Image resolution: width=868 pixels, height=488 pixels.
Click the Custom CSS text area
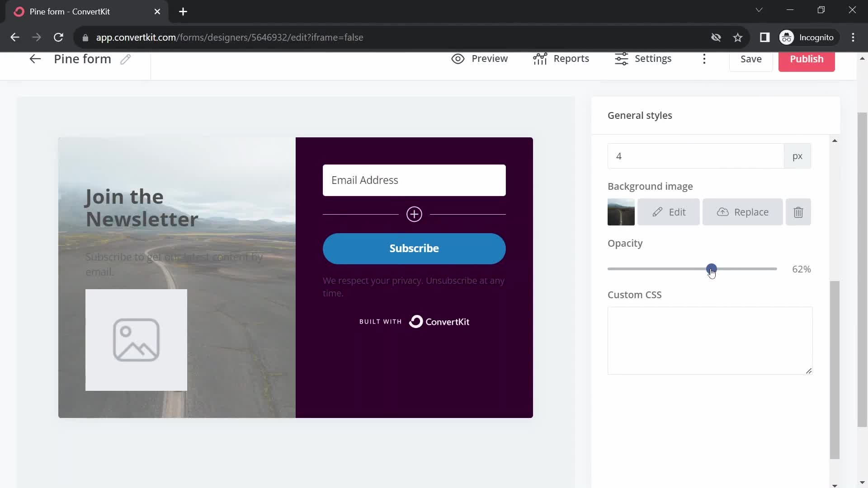[x=709, y=340]
